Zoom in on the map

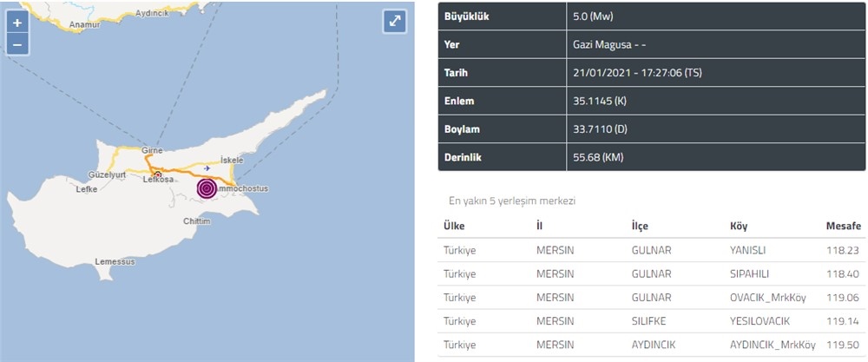tap(17, 23)
